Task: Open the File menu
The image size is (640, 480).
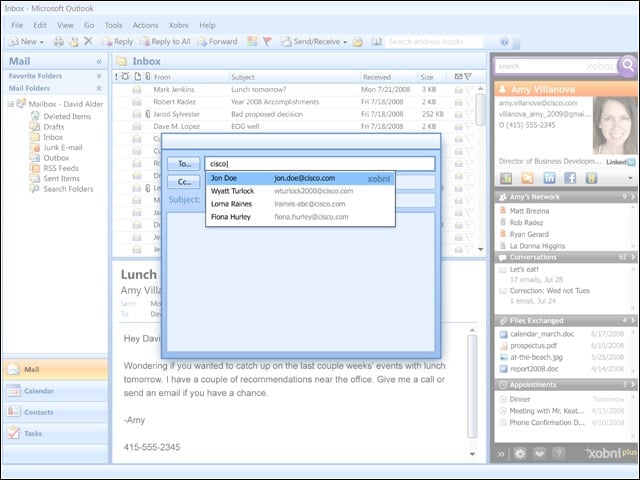Action: pyautogui.click(x=17, y=25)
